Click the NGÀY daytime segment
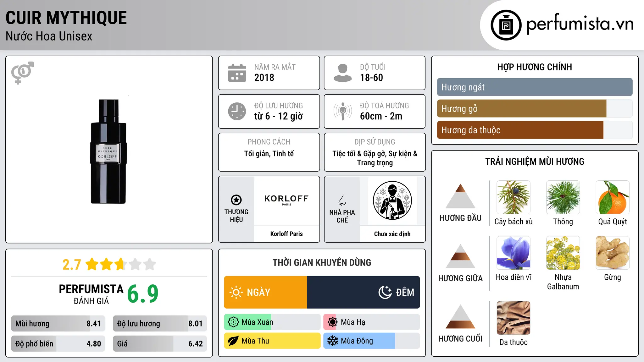The height and width of the screenshot is (362, 644). click(265, 292)
